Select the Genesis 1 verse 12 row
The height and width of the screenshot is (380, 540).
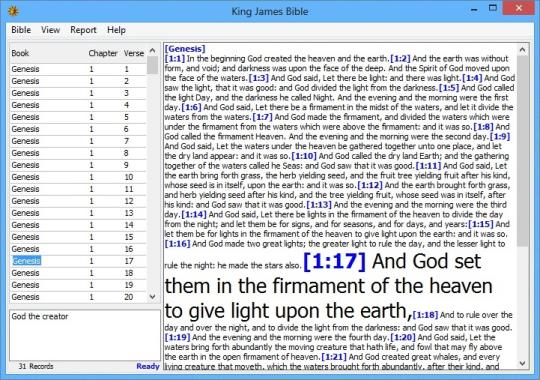pyautogui.click(x=78, y=201)
